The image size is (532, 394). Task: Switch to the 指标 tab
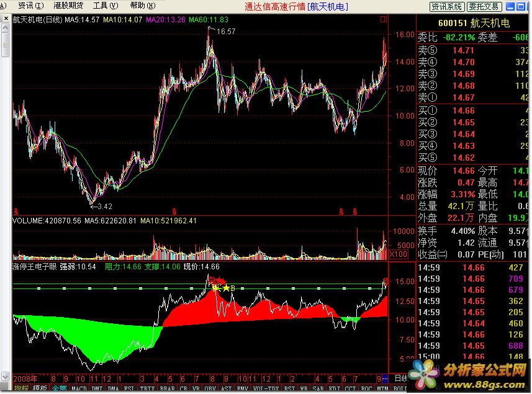pyautogui.click(x=21, y=388)
